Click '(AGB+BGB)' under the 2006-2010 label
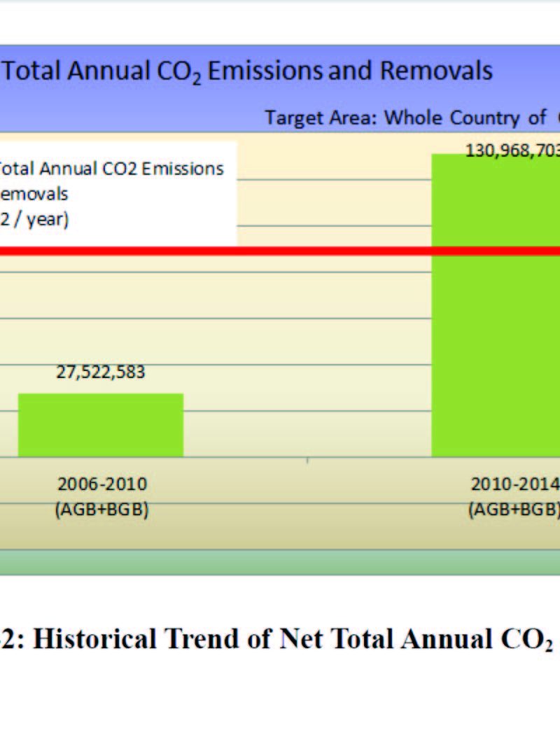 pos(102,510)
